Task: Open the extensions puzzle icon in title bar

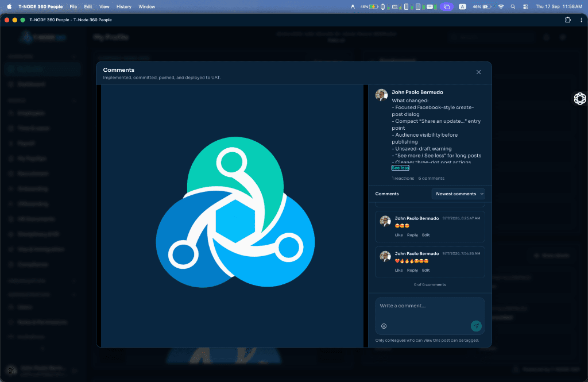Action: click(x=568, y=20)
